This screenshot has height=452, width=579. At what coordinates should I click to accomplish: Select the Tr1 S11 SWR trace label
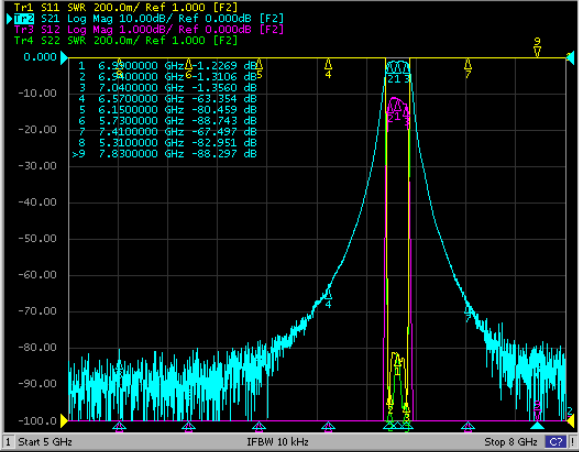(x=126, y=7)
